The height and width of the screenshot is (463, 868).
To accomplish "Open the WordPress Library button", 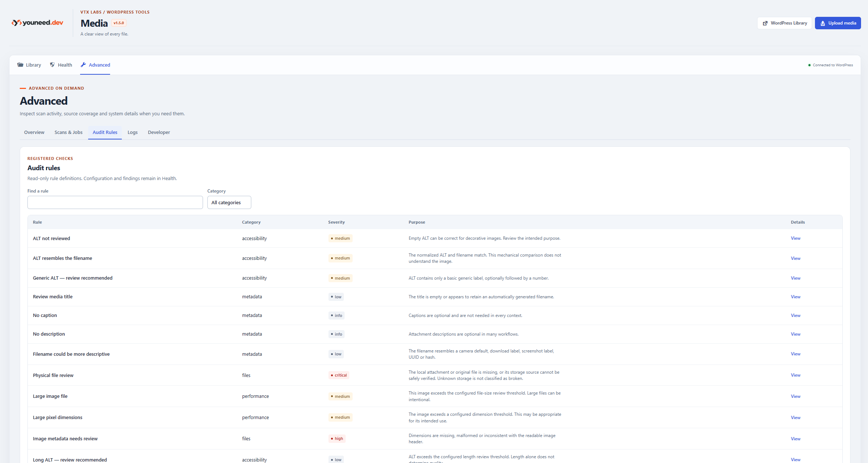I will pyautogui.click(x=784, y=23).
